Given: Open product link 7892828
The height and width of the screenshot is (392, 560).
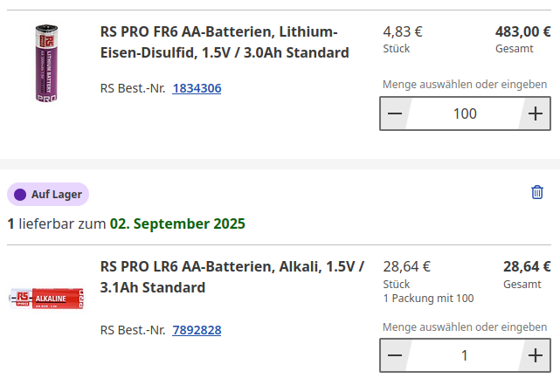Looking at the screenshot, I should pos(197,330).
